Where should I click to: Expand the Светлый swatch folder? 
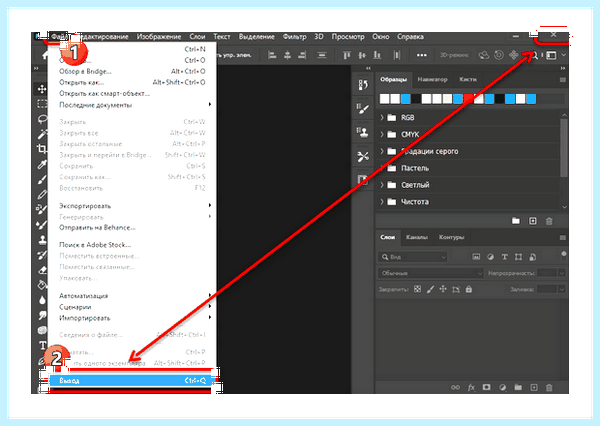coord(382,185)
